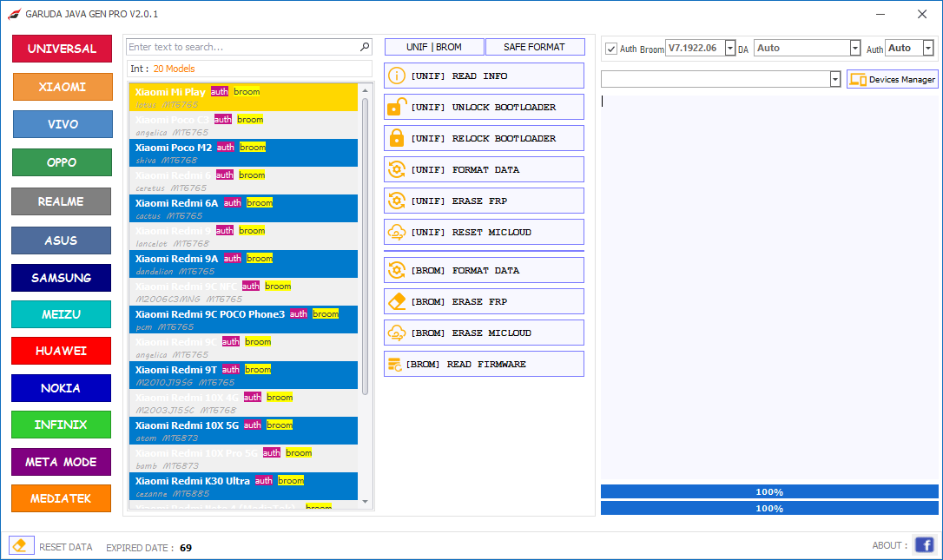943x560 pixels.
Task: Expand the device port dropdown list
Action: point(835,79)
